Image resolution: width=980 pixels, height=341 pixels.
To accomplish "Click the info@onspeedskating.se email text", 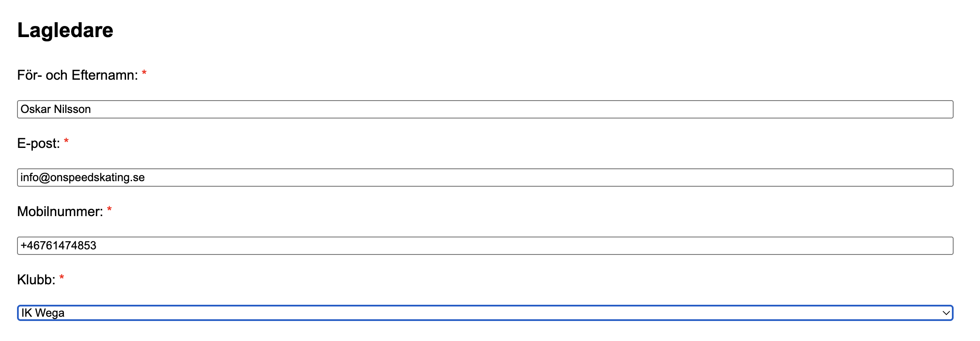I will coord(83,178).
